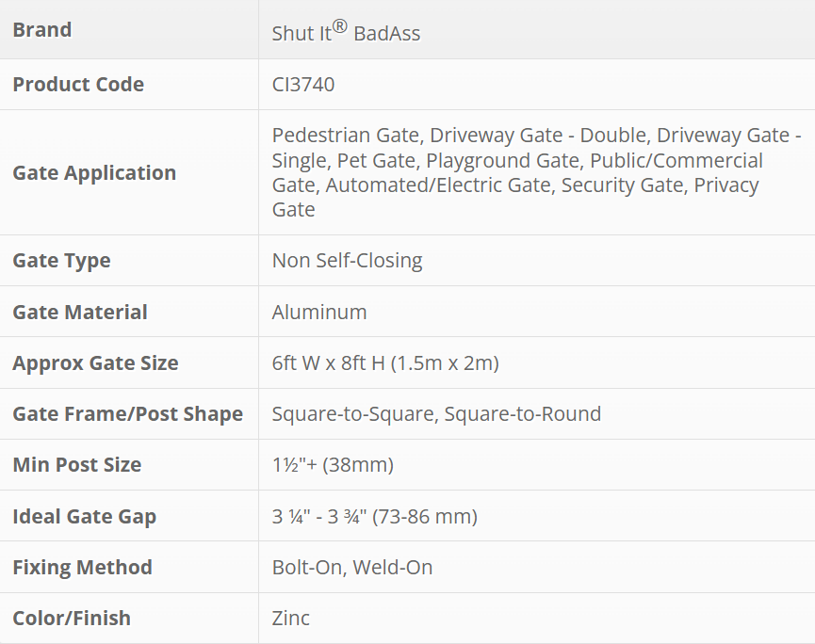Viewport: 815px width, 644px height.
Task: Click the Approx Gate Size label
Action: [x=95, y=363]
